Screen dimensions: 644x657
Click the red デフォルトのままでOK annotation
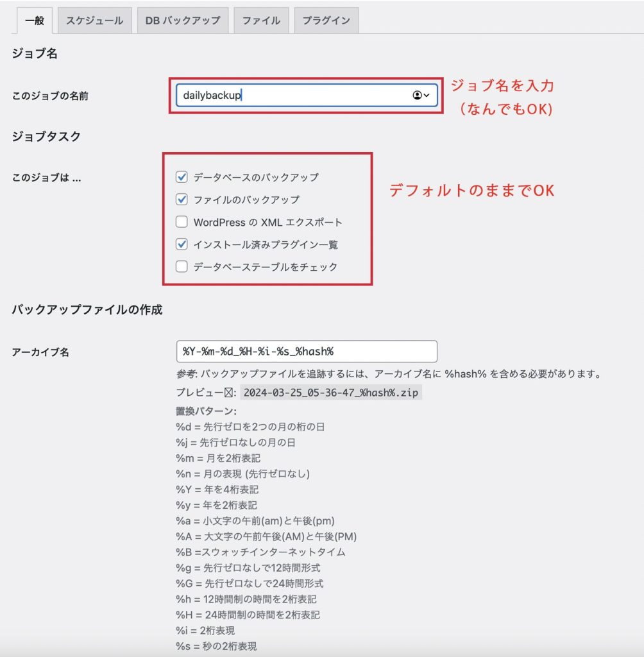[471, 191]
